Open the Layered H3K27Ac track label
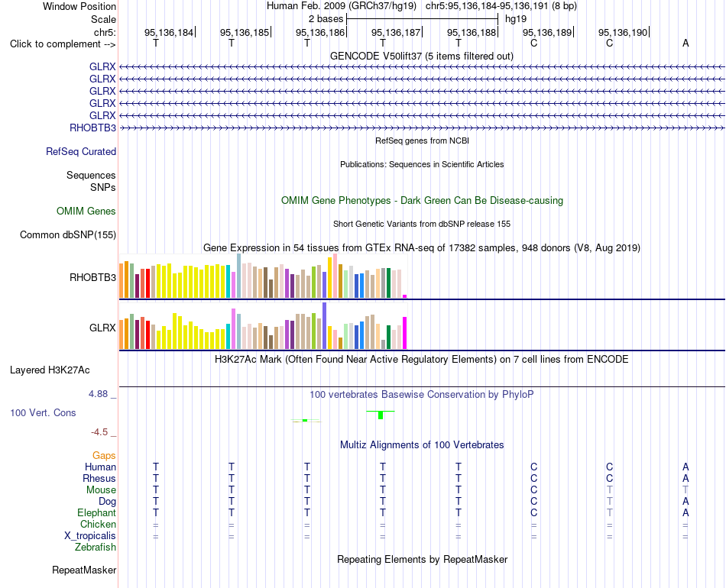This screenshot has width=726, height=588. pos(50,370)
